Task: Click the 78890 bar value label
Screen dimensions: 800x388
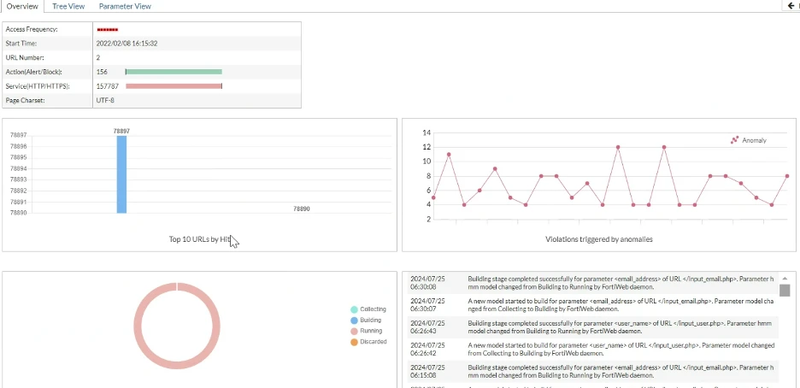Action: [x=302, y=209]
